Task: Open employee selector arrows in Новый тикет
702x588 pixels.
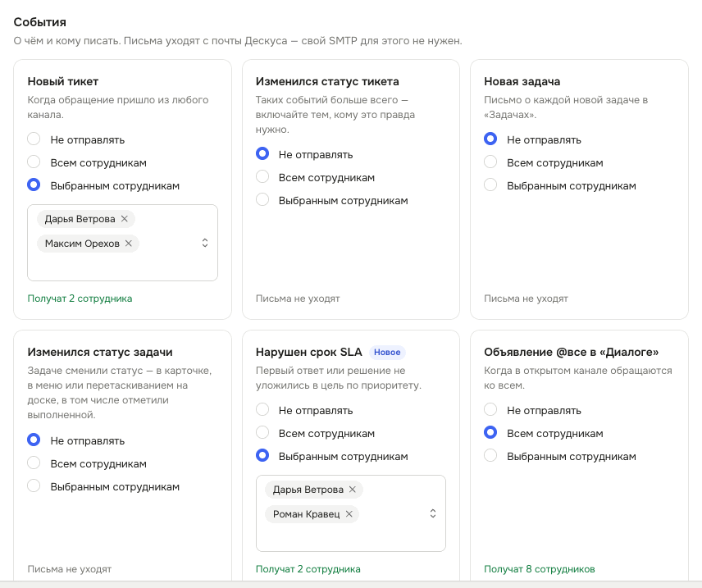Action: pos(205,243)
